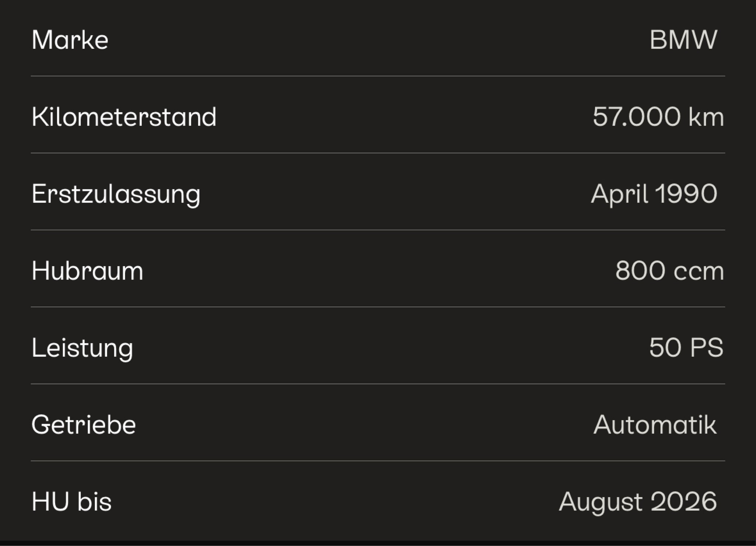
Task: Select the 50 PS power value
Action: click(x=686, y=347)
